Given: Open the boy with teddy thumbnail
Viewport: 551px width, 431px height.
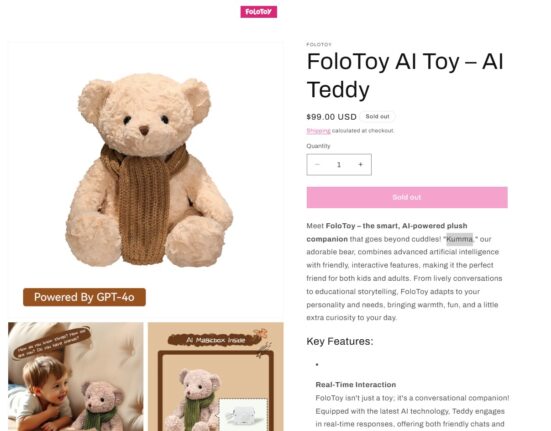Looking at the screenshot, I should coord(76,377).
